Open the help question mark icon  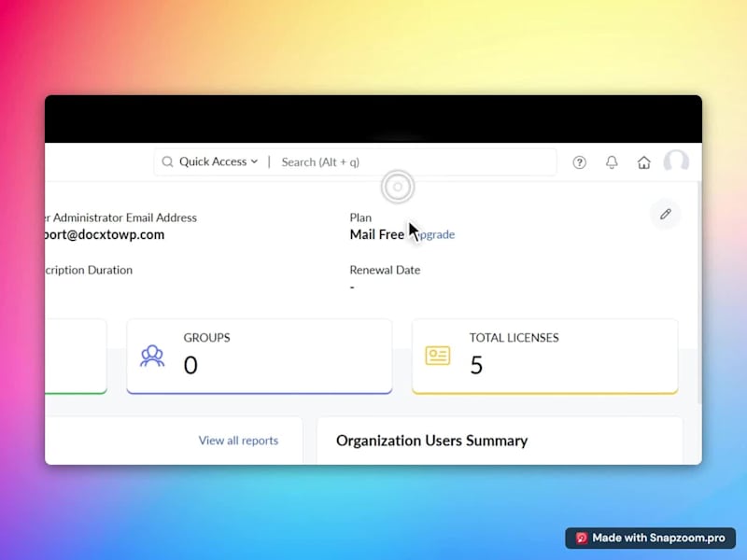[x=579, y=162]
